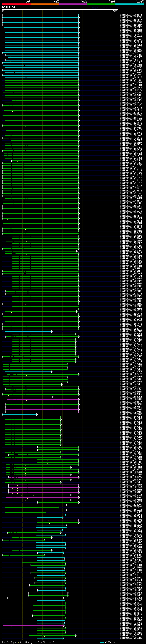The width and height of the screenshot is (146, 644).
Task: Select hit UniRef100_B9FQA1
Action: [x=131, y=409]
